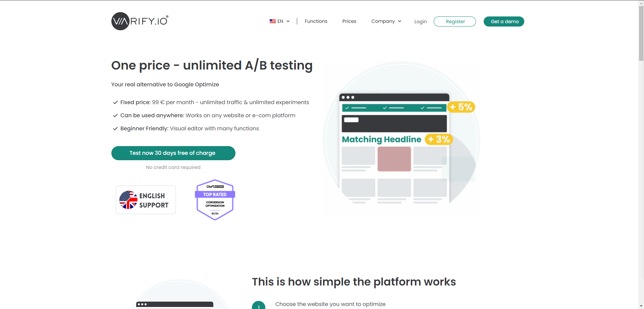Open the Functions menu item
This screenshot has width=644, height=309.
point(316,21)
